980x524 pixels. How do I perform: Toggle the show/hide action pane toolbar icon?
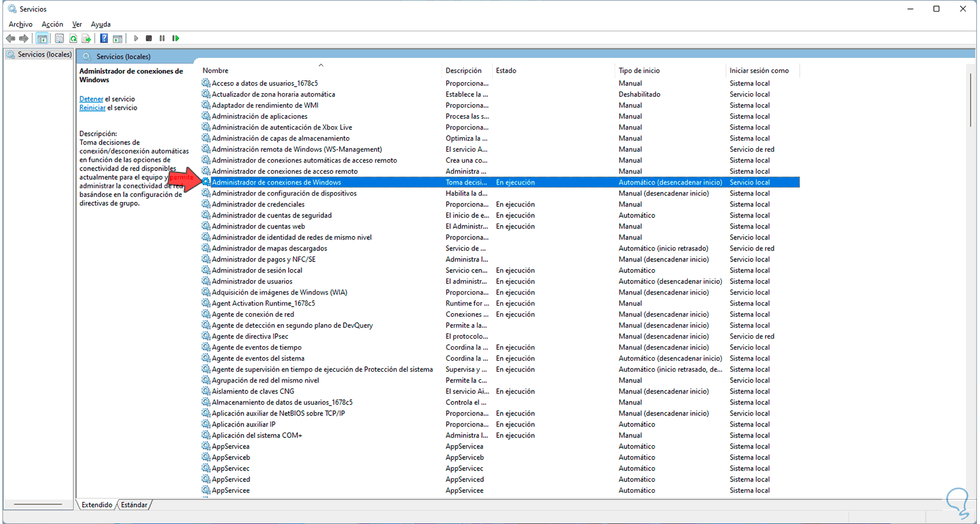pos(118,38)
